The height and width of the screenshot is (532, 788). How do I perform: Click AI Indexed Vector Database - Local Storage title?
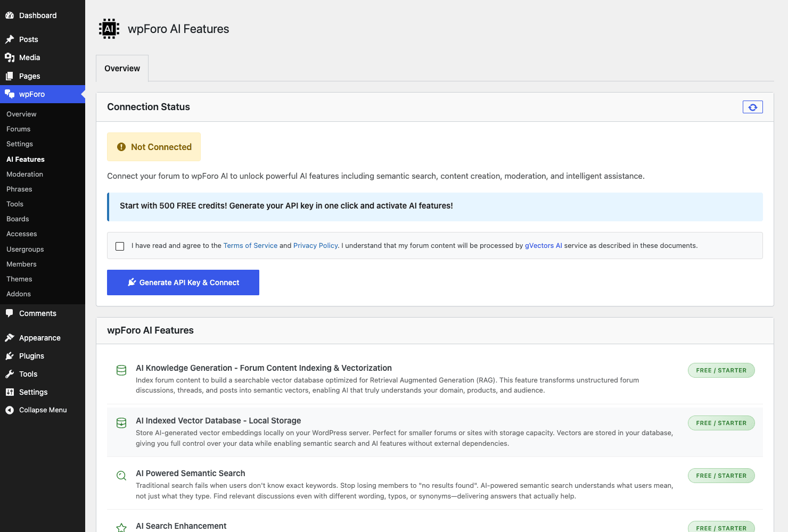218,420
